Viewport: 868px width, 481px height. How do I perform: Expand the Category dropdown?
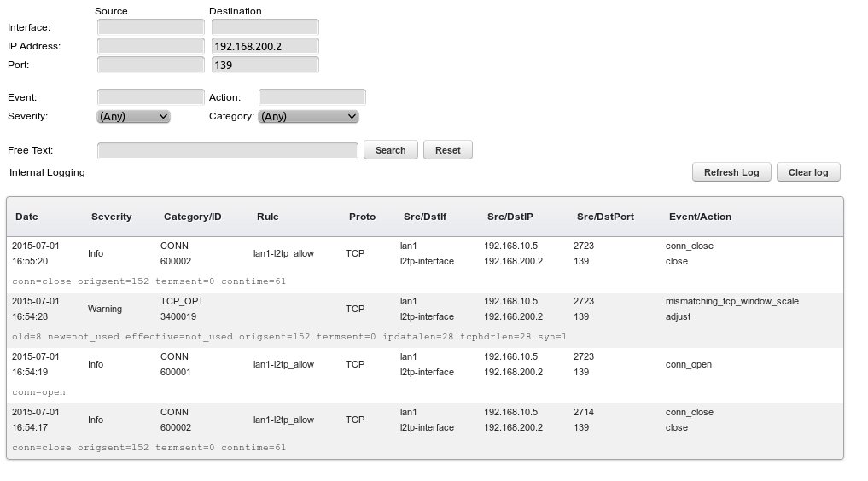308,116
